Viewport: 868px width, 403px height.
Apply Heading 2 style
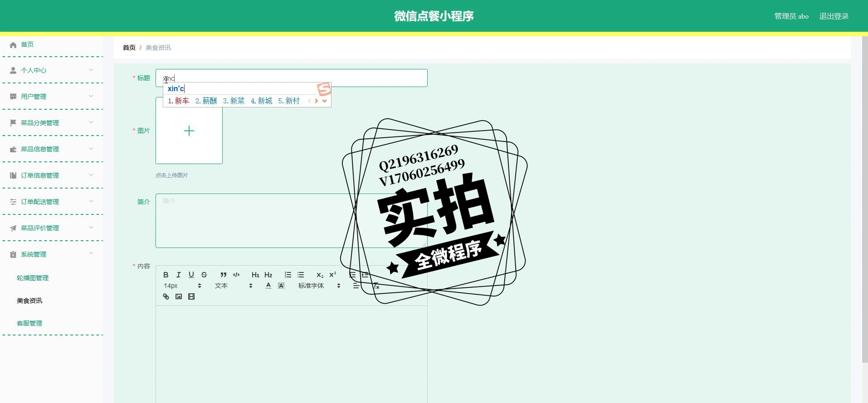(x=268, y=275)
